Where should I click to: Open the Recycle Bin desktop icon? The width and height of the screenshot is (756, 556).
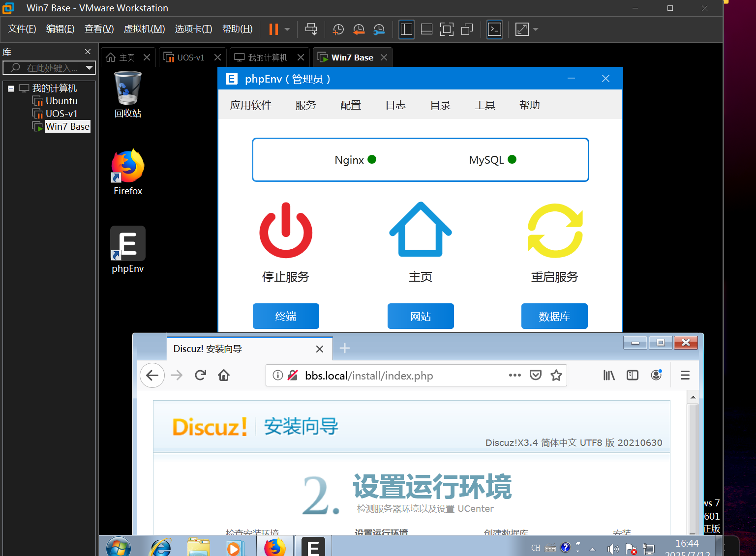tap(128, 94)
